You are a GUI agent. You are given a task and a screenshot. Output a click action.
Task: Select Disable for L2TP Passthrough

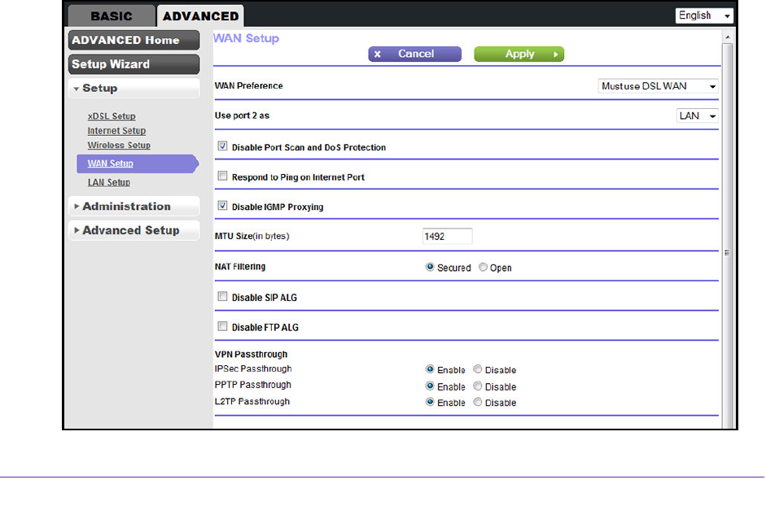(x=478, y=403)
